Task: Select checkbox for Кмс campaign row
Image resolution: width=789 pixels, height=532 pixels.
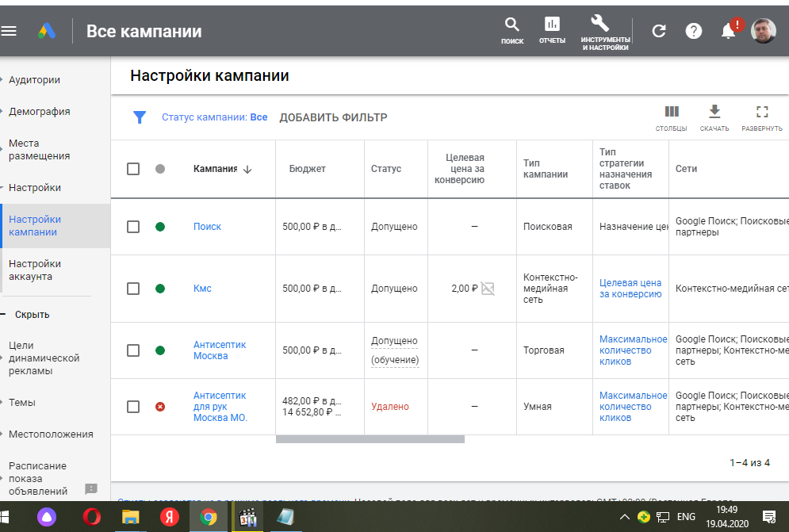Action: point(133,289)
